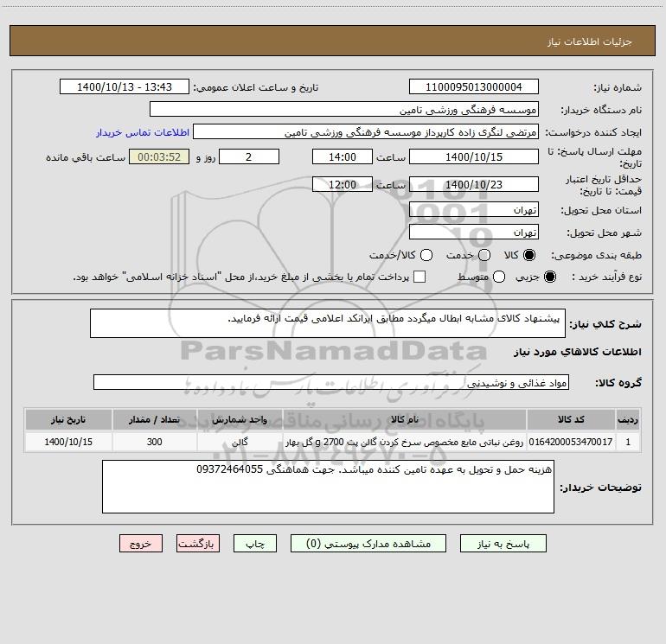
Task: Click the deadline hour field 14:00
Action: tap(343, 156)
